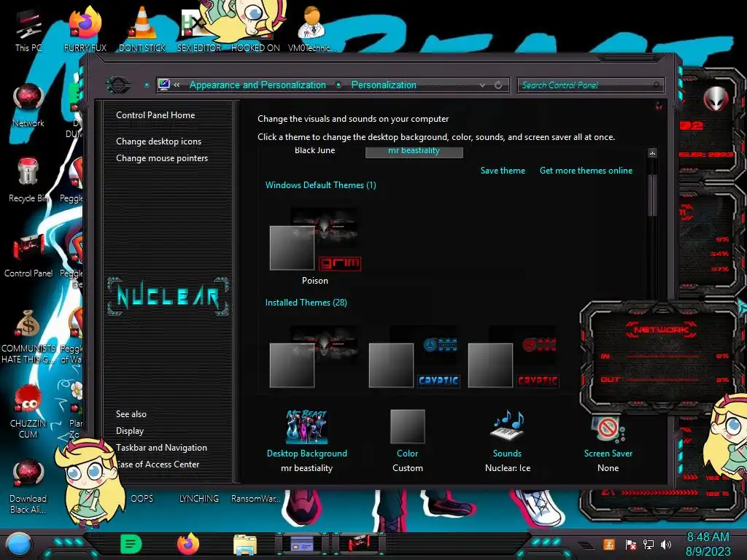Click the taskbar clock 8:48 AM
Image resolution: width=747 pixels, height=560 pixels.
[708, 537]
